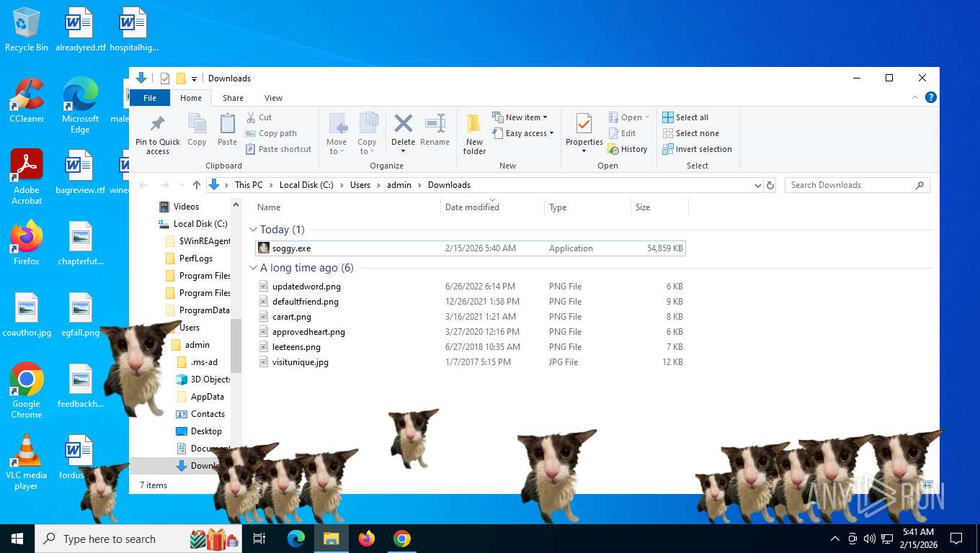Viewport: 980px width, 553px height.
Task: Click This PC breadcrumb
Action: point(249,185)
